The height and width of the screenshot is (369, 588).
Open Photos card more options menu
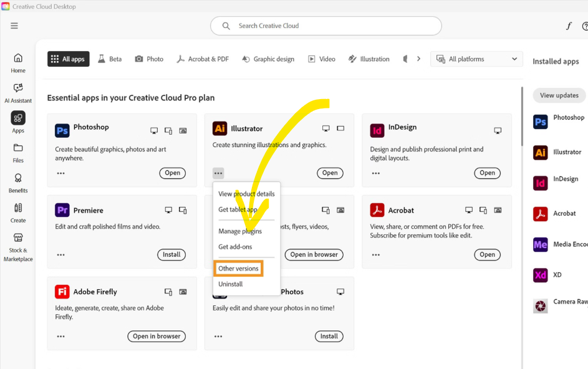(x=218, y=337)
